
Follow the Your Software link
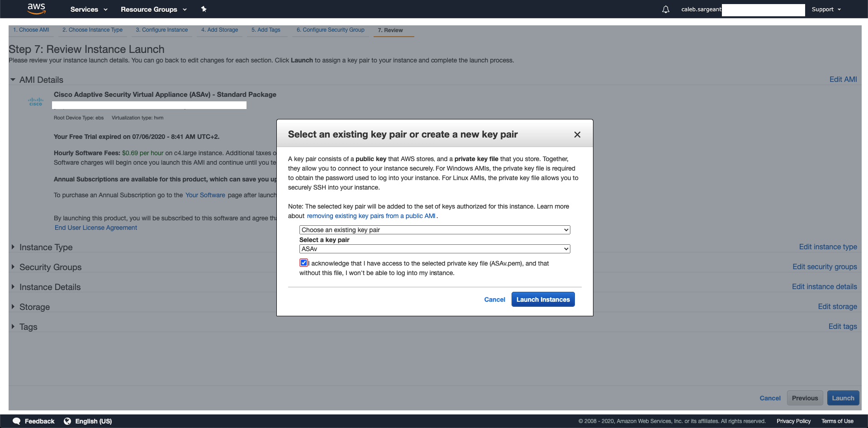click(x=205, y=195)
